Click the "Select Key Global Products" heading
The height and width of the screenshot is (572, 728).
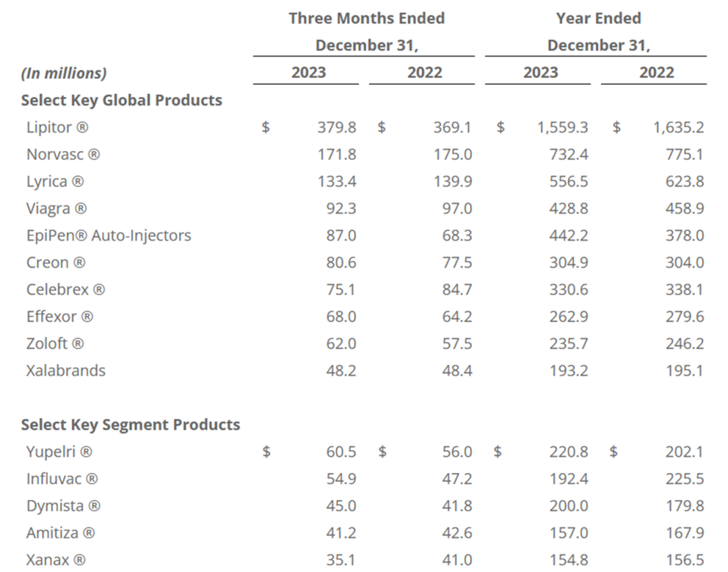tap(121, 100)
